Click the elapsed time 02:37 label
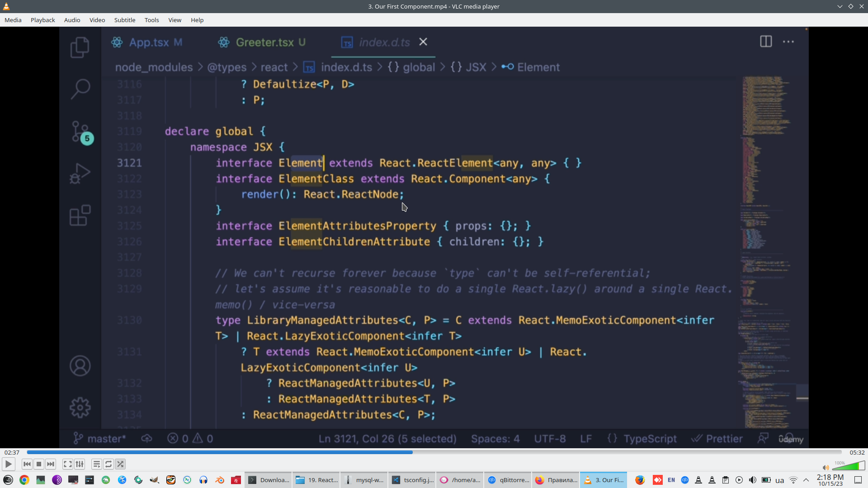868x488 pixels. (x=12, y=452)
